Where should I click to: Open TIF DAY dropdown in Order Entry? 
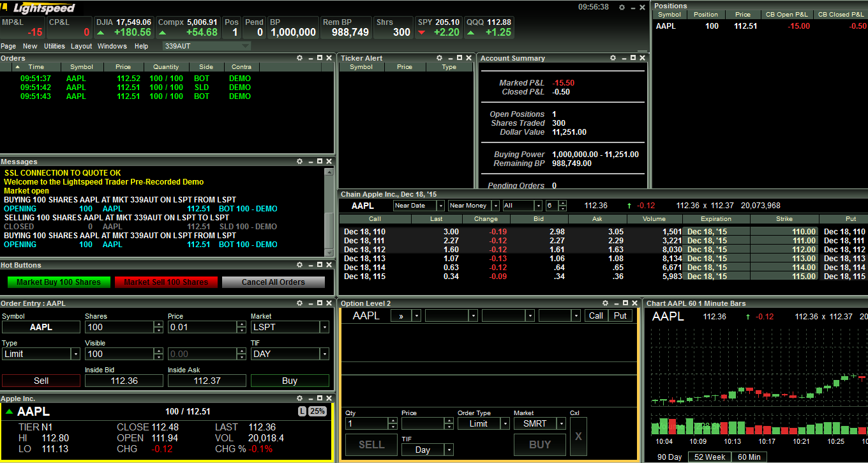(x=290, y=354)
